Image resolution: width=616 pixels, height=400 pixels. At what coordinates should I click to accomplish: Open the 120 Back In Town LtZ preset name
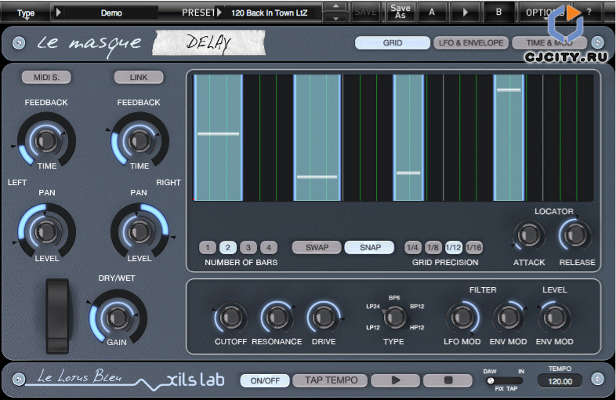(270, 13)
